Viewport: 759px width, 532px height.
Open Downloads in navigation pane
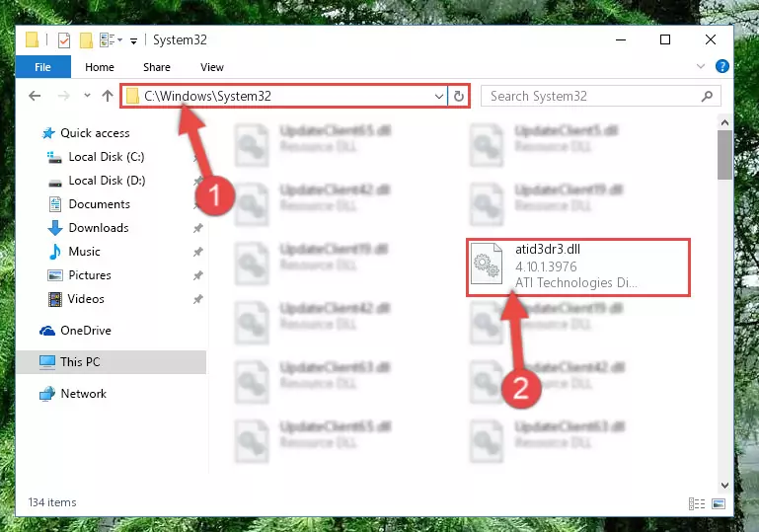[x=99, y=228]
